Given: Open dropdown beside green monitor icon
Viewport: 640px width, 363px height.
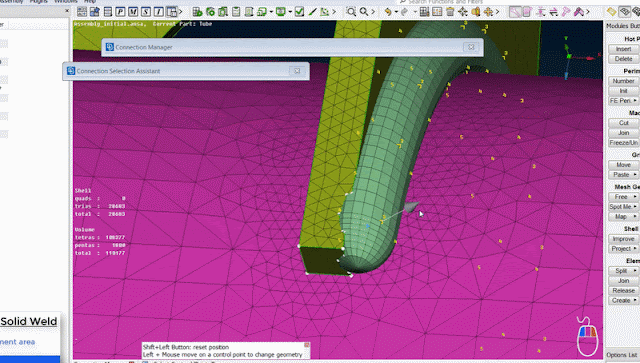Looking at the screenshot, I should (x=290, y=12).
